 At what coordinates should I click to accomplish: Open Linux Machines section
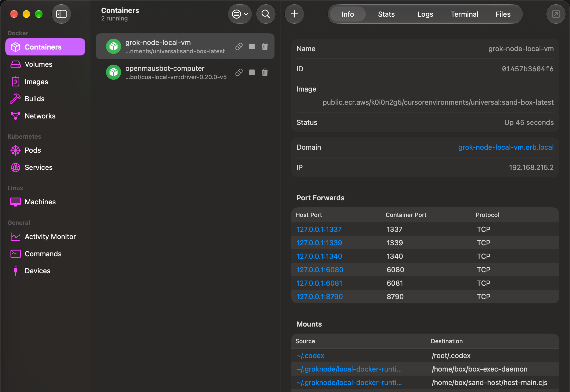coord(45,202)
